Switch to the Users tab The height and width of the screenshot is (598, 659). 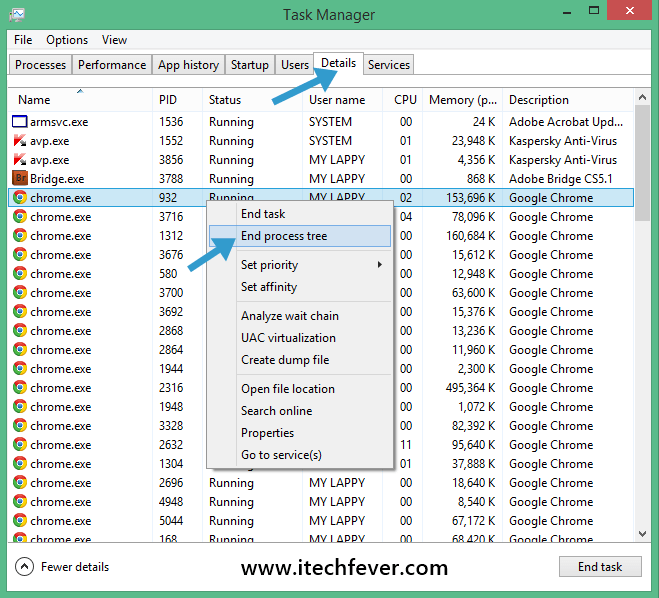click(295, 65)
